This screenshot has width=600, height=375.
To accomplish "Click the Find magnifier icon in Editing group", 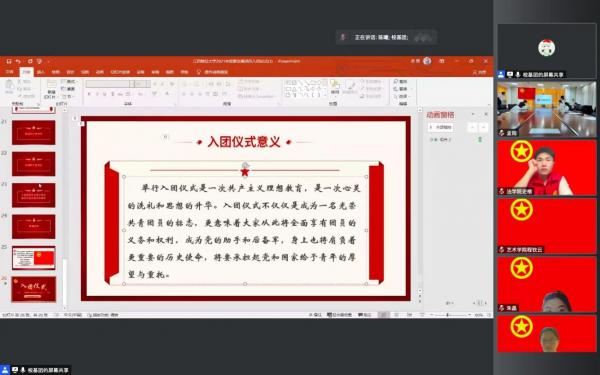I will coord(396,82).
